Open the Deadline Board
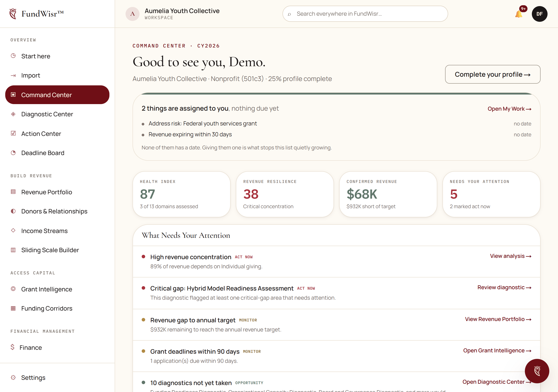The image size is (558, 392). point(57,153)
